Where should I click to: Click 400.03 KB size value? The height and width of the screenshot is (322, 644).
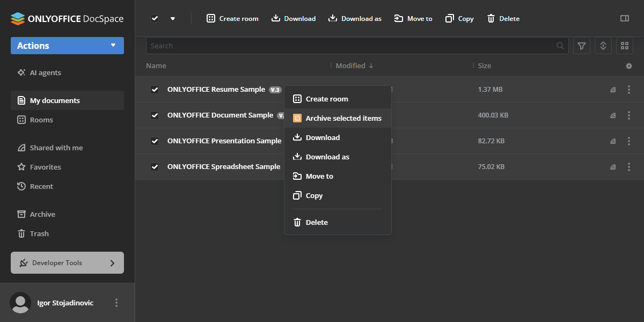pyautogui.click(x=493, y=115)
